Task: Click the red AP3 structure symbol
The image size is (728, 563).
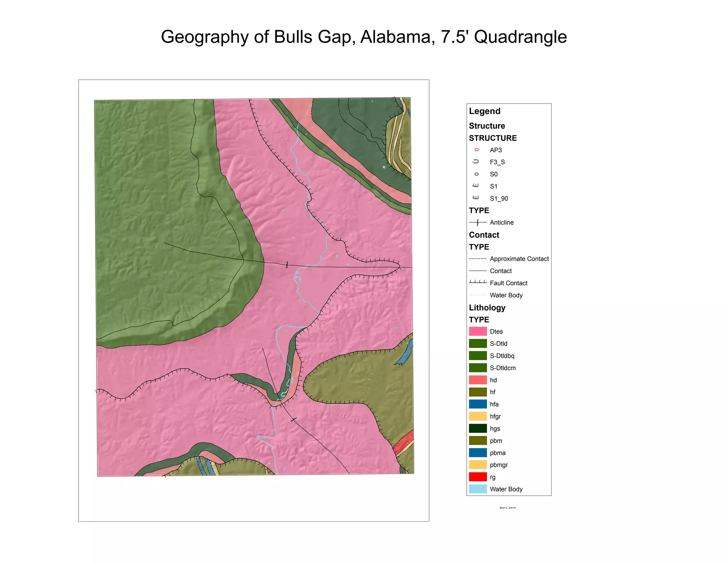Action: (x=477, y=150)
